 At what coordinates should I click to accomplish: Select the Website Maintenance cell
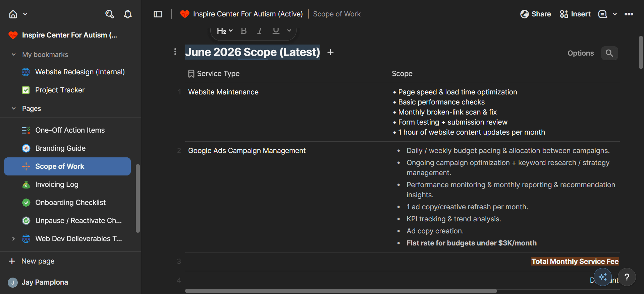287,112
